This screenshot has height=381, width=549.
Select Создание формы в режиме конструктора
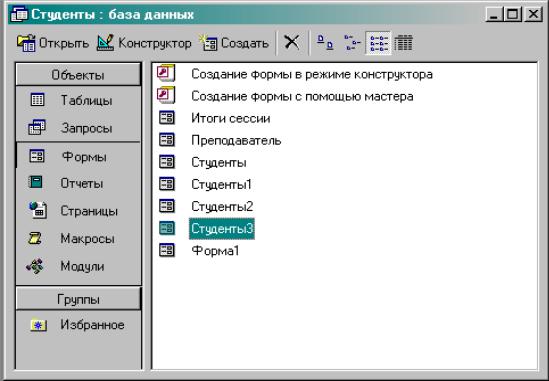tap(312, 74)
